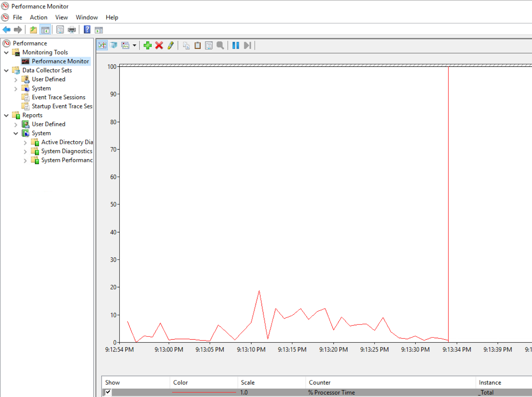Click the graph Properties icon
Screen dimensions: 532x397
[209, 45]
